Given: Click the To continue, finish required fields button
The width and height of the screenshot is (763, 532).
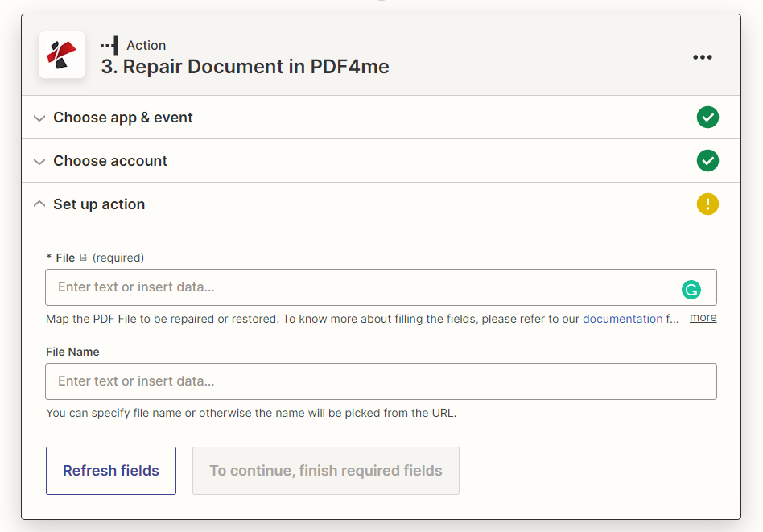Looking at the screenshot, I should 325,471.
